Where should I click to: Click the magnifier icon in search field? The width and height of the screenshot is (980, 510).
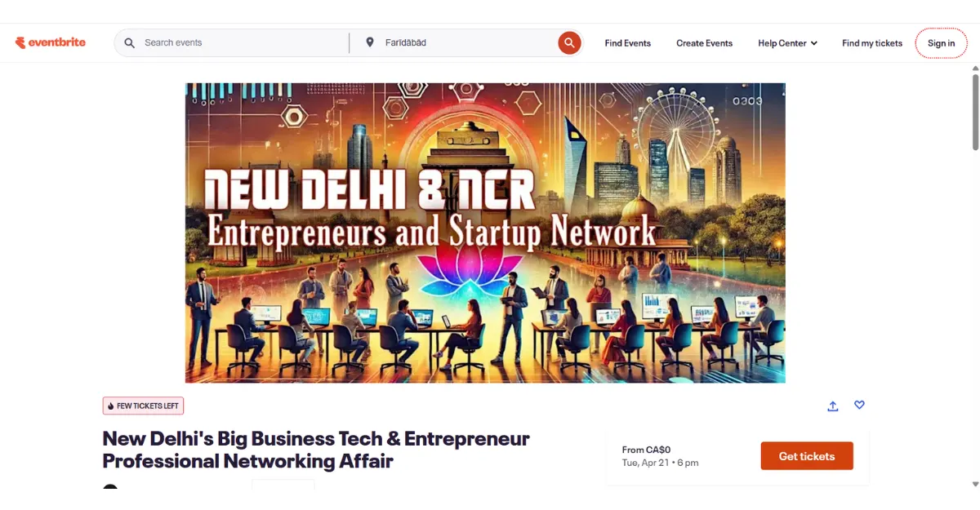(129, 42)
